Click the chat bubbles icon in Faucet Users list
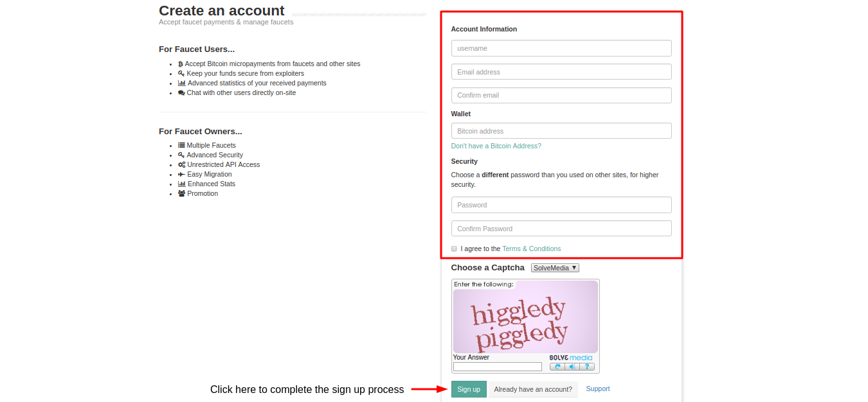 coord(181,93)
